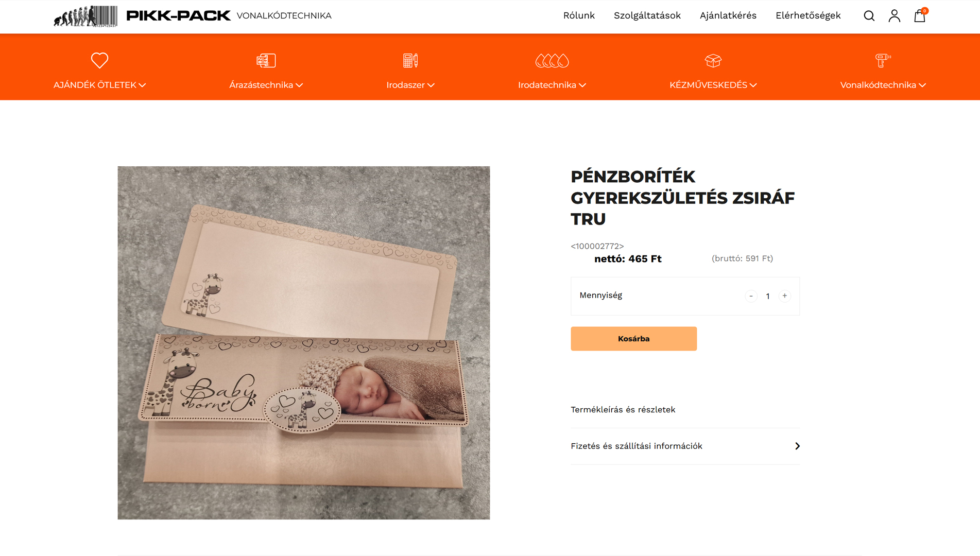Image resolution: width=980 pixels, height=556 pixels.
Task: Decrease quantity with the minus button
Action: 751,296
